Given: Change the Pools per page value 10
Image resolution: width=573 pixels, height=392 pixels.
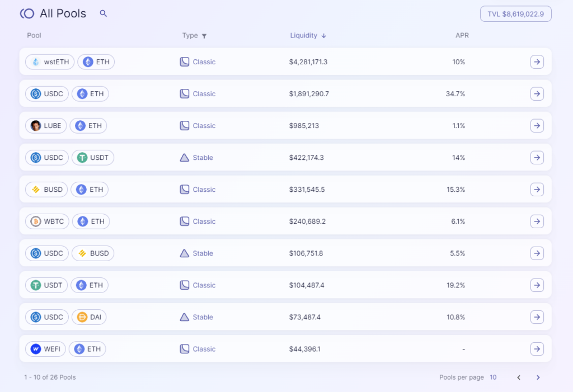Looking at the screenshot, I should 493,377.
